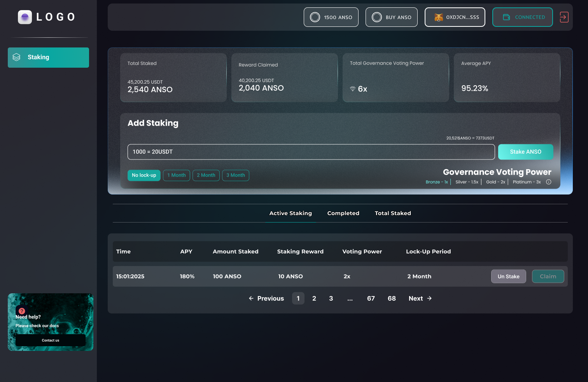Viewport: 588px width, 382px height.
Task: Enable the 3 Month lock-up option
Action: pos(235,175)
